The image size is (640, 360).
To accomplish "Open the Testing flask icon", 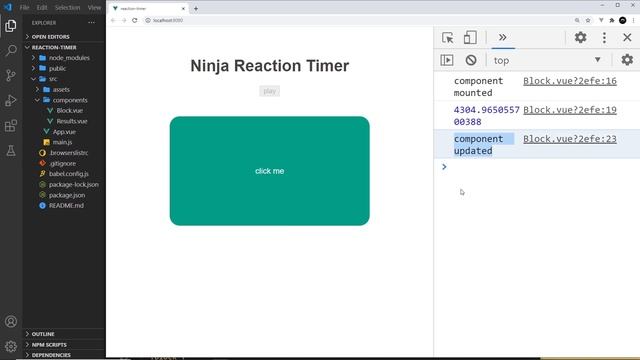I will 11,151.
